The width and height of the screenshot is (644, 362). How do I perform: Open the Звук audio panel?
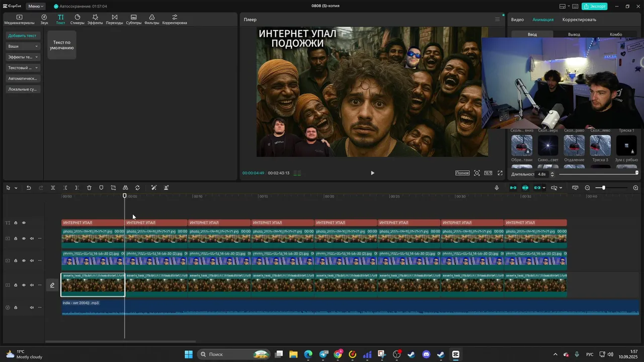click(x=44, y=20)
